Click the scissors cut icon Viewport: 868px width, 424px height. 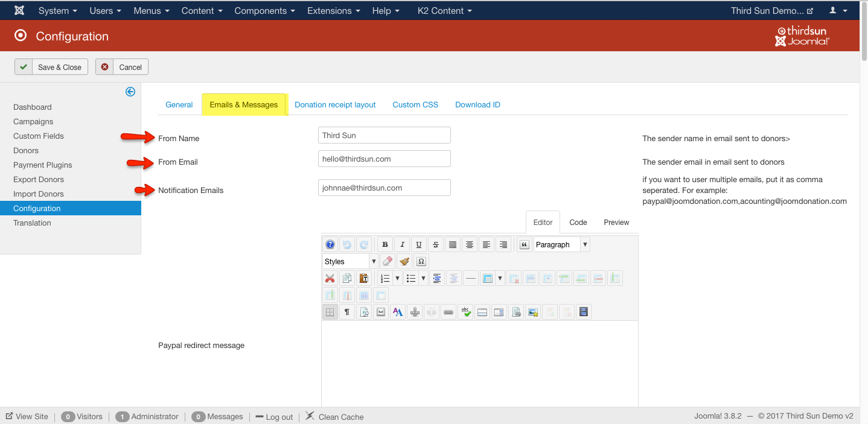[330, 279]
